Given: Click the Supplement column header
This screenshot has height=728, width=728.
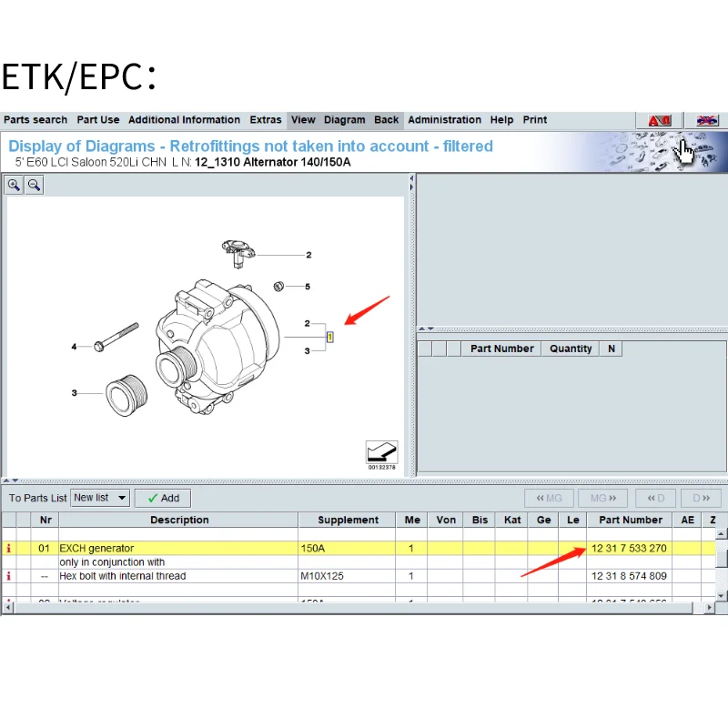Looking at the screenshot, I should (x=348, y=520).
